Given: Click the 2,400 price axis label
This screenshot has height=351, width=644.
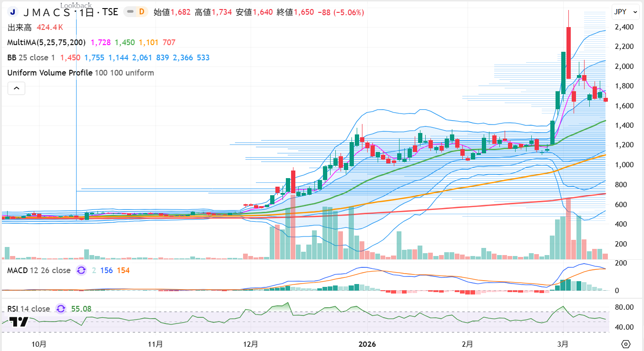Looking at the screenshot, I should click(x=624, y=27).
